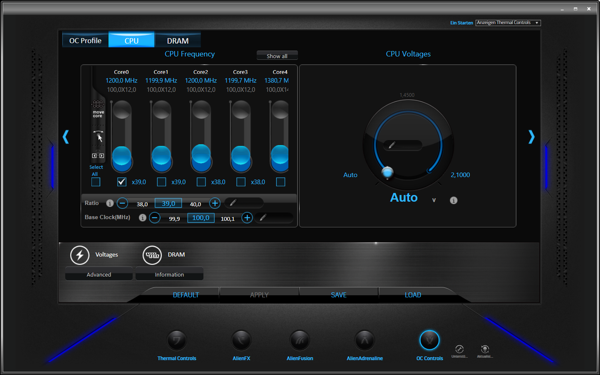
Task: Go to previous page with left arrow
Action: click(x=66, y=137)
